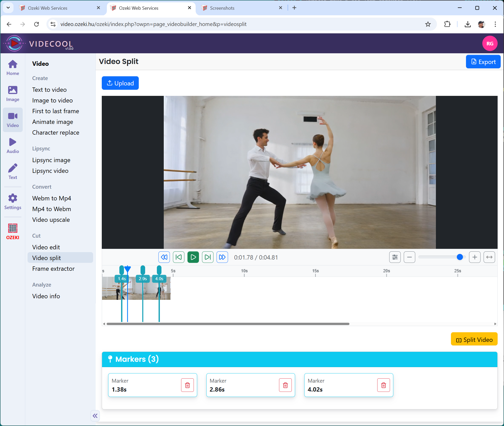This screenshot has width=504, height=426.
Task: Delete the 1.38s marker
Action: point(187,385)
